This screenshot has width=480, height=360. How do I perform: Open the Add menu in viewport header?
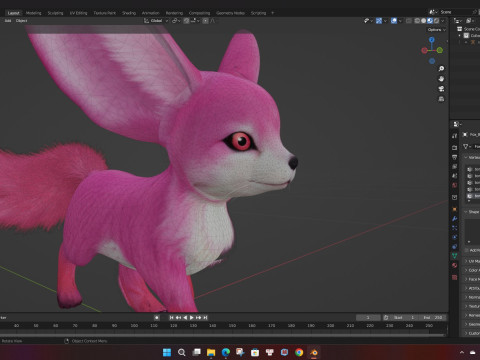coord(8,21)
